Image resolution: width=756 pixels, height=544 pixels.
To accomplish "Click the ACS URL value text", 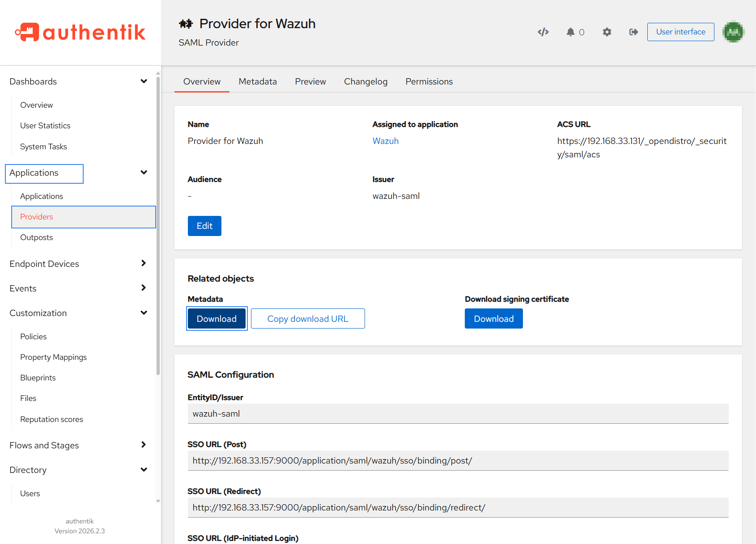I will [x=642, y=148].
